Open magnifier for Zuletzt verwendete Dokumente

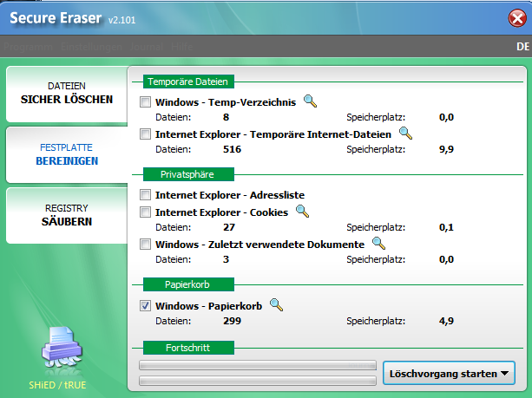pyautogui.click(x=378, y=244)
